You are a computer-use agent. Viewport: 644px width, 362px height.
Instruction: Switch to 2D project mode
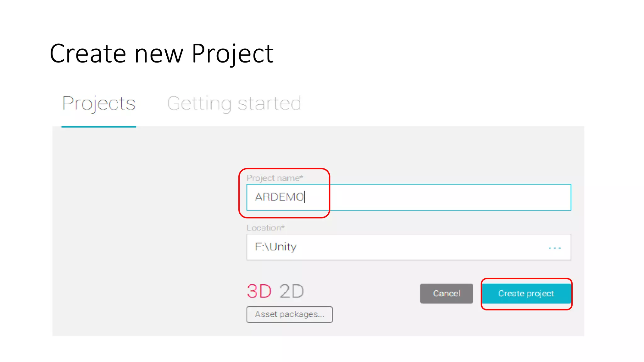[291, 291]
